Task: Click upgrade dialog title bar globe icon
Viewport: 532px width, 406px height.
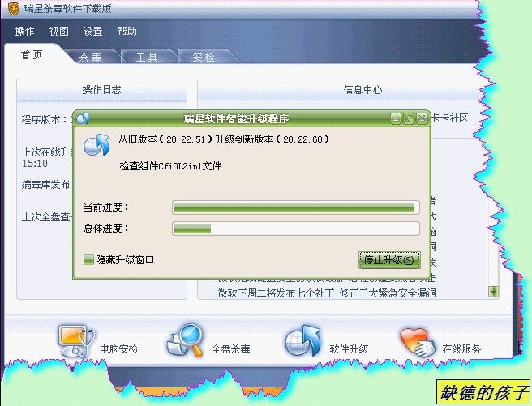Action: [x=83, y=118]
